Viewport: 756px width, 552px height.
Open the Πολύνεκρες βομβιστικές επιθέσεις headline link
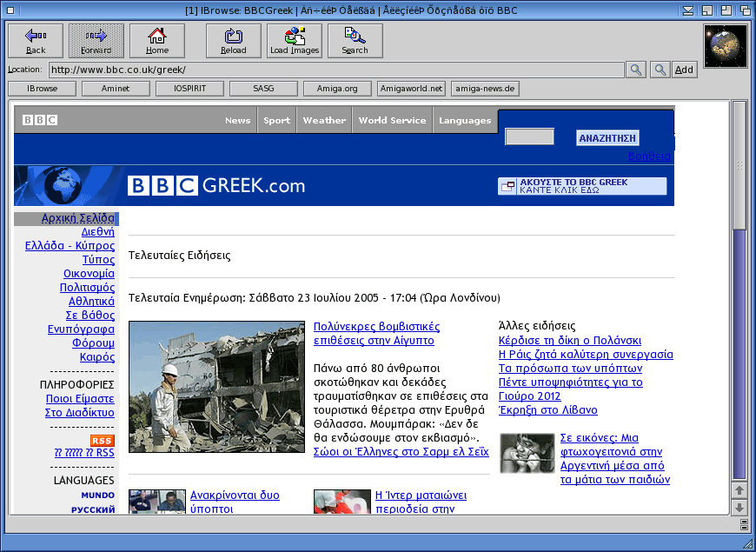(x=376, y=334)
